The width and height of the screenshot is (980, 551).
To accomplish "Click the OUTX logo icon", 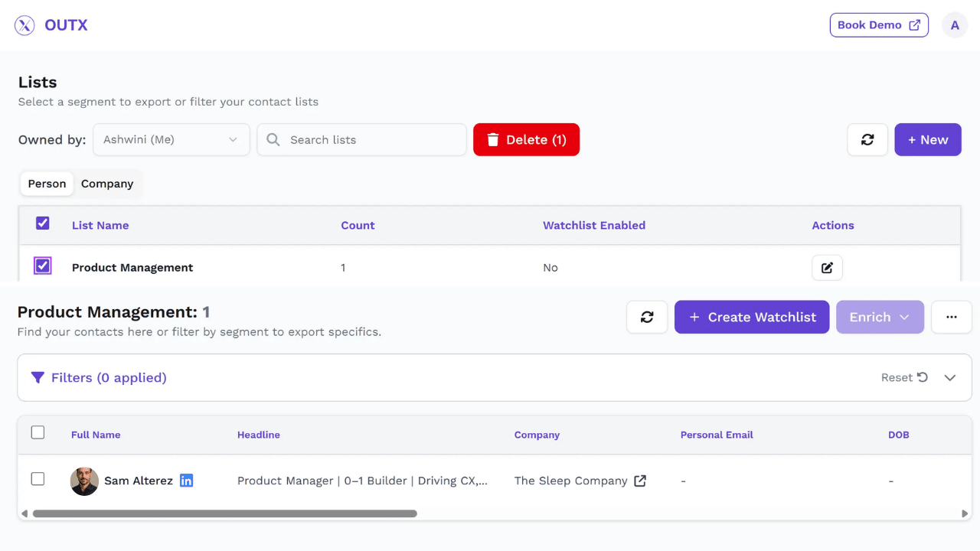I will [24, 25].
